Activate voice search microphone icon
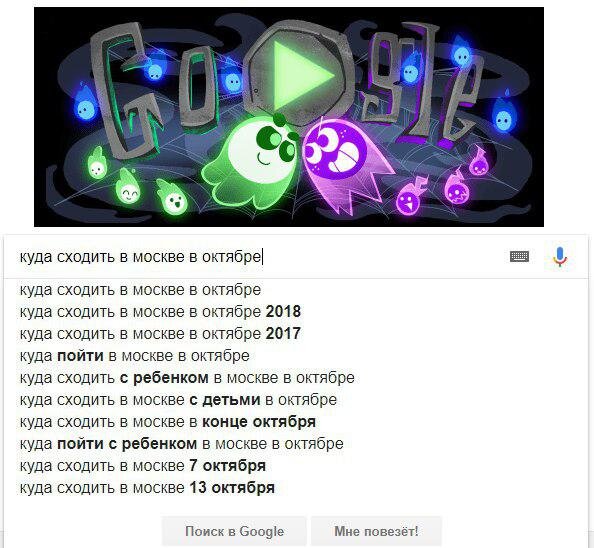This screenshot has height=548, width=594. pyautogui.click(x=560, y=257)
